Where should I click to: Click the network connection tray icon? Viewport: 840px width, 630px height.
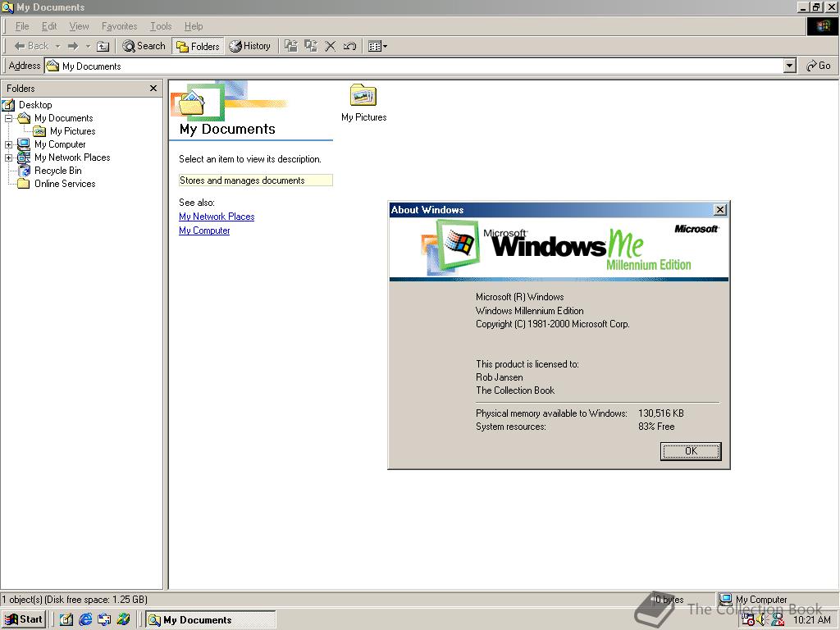tap(778, 620)
